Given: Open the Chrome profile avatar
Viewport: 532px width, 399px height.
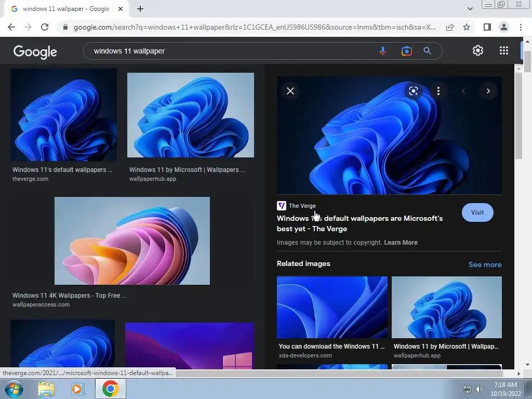Looking at the screenshot, I should coord(504,27).
